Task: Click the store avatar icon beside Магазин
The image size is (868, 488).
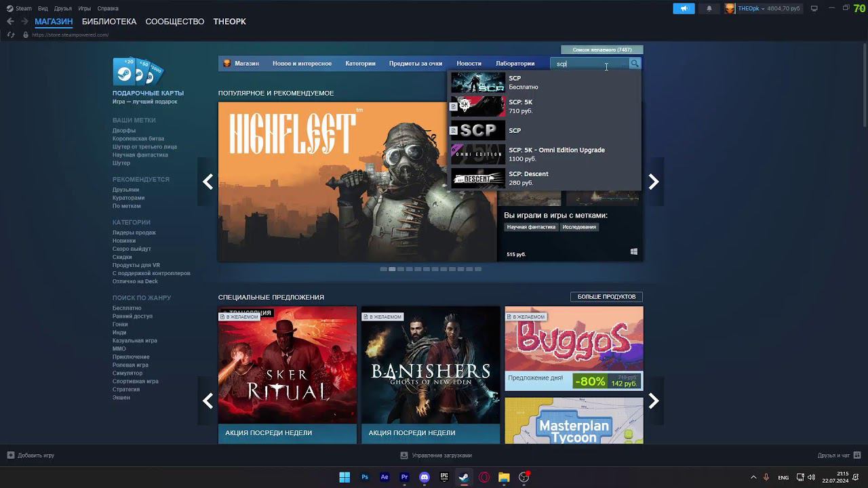Action: click(x=227, y=64)
